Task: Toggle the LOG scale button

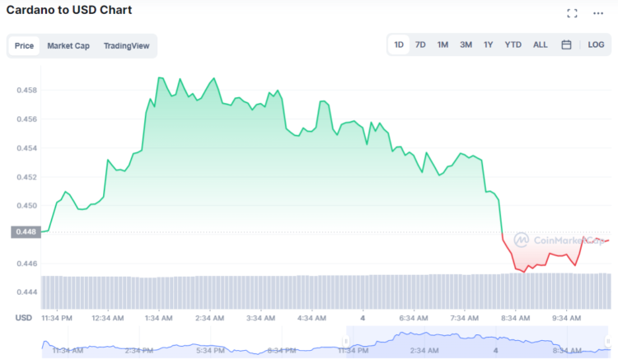Action: pos(596,44)
